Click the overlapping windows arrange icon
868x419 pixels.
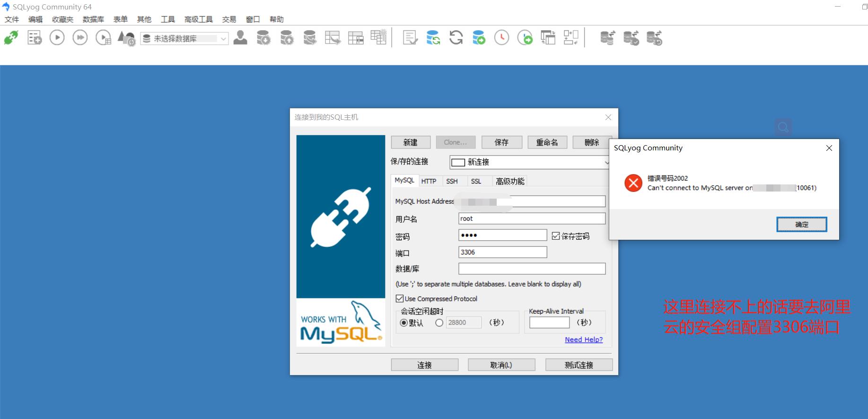coord(548,38)
